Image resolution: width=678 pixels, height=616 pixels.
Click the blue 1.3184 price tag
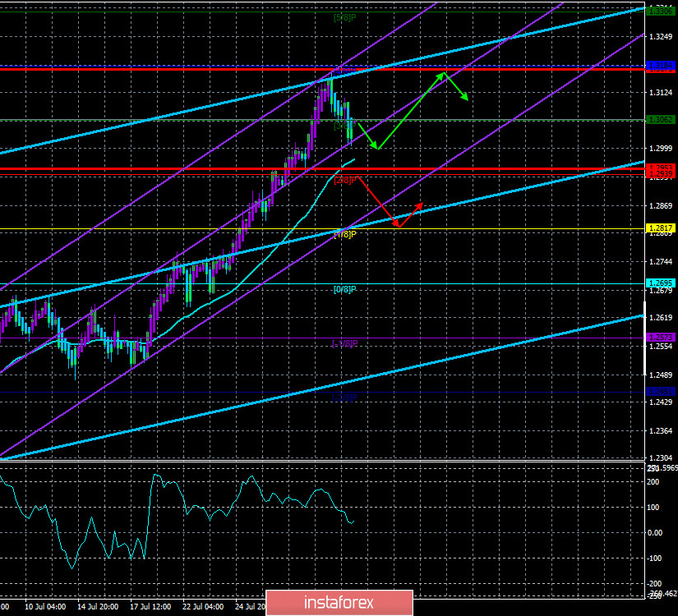pos(661,65)
